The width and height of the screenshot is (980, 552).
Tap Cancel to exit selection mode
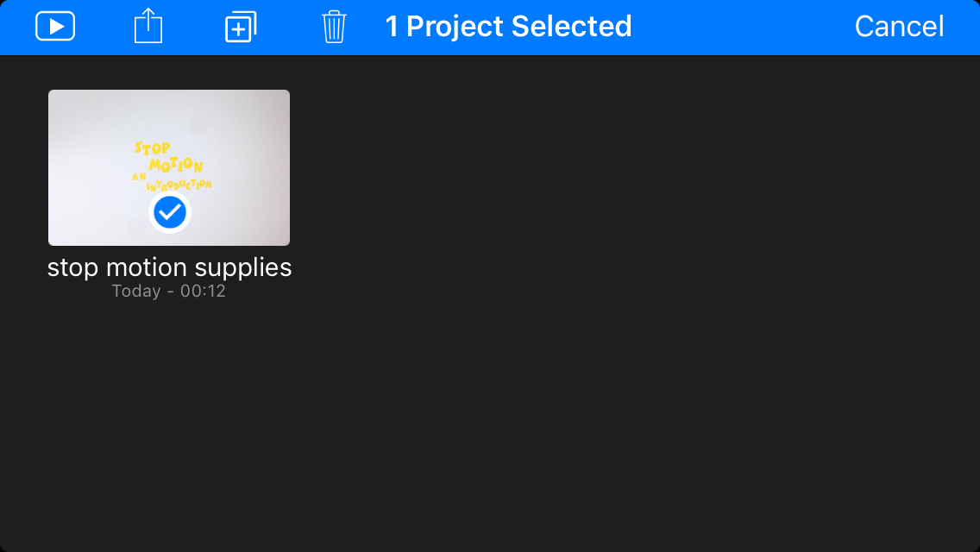tap(899, 26)
